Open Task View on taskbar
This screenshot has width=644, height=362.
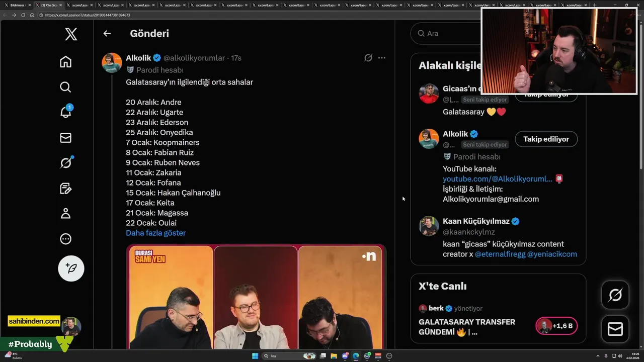323,356
